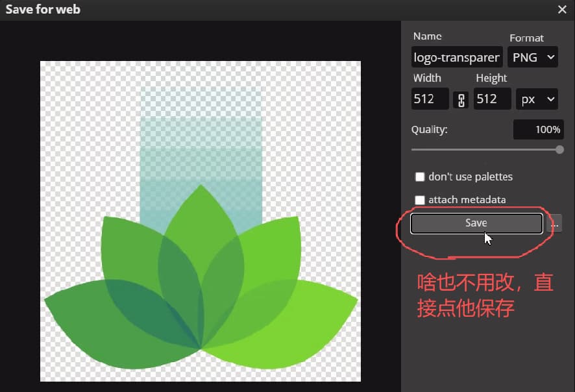The width and height of the screenshot is (575, 392).
Task: Toggle the width-height aspect ratio link icon
Action: (461, 100)
